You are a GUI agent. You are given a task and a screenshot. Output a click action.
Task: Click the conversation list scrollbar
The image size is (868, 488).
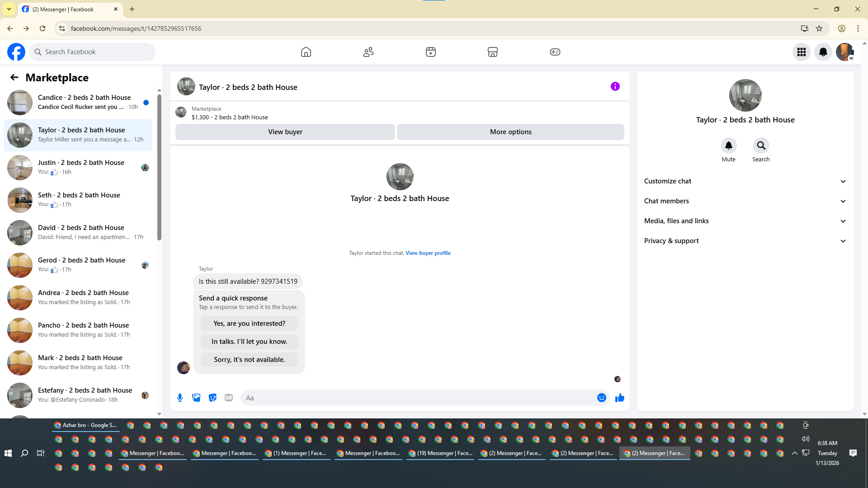(x=159, y=167)
